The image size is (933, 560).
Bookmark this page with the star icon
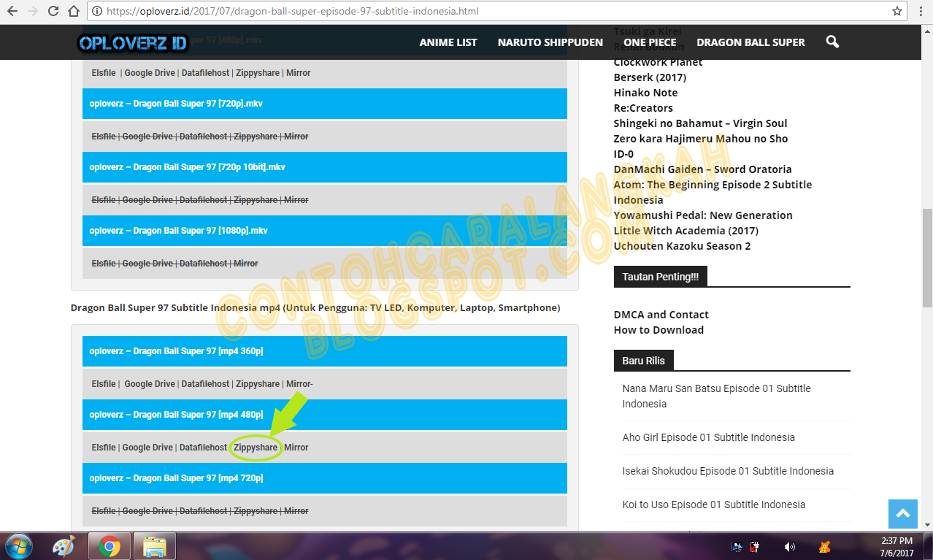(897, 12)
